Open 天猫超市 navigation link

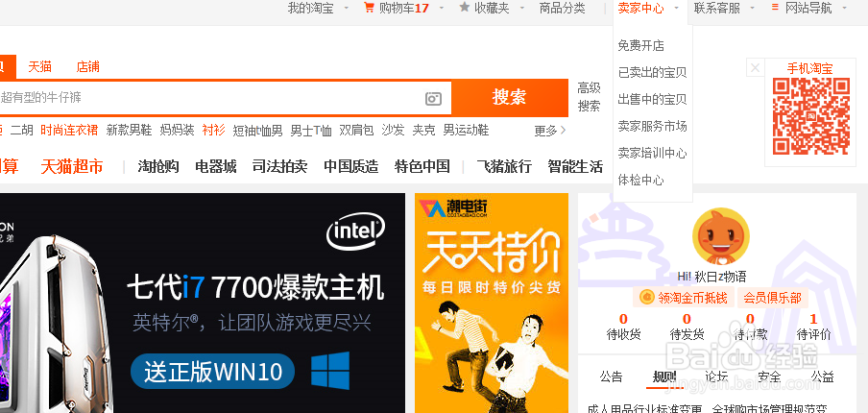click(72, 166)
